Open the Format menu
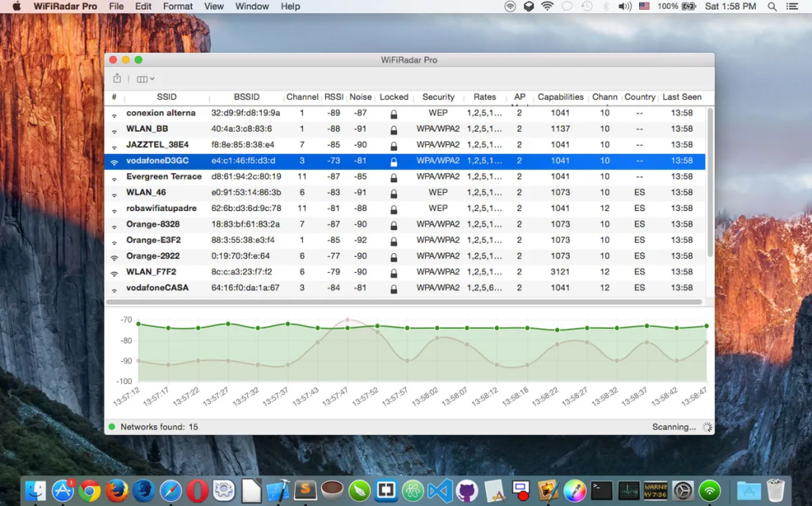 [x=178, y=6]
